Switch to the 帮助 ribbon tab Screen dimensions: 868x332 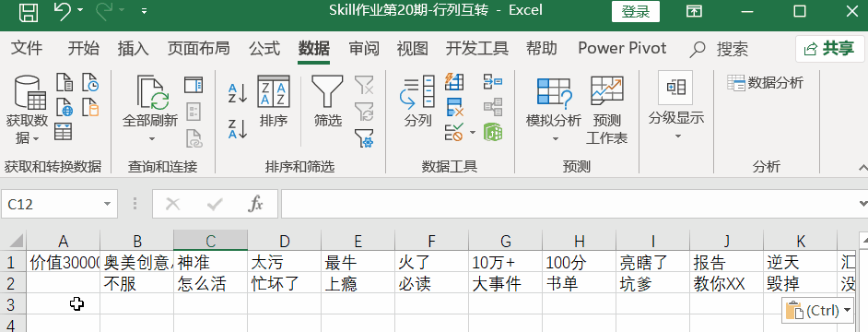coord(542,48)
